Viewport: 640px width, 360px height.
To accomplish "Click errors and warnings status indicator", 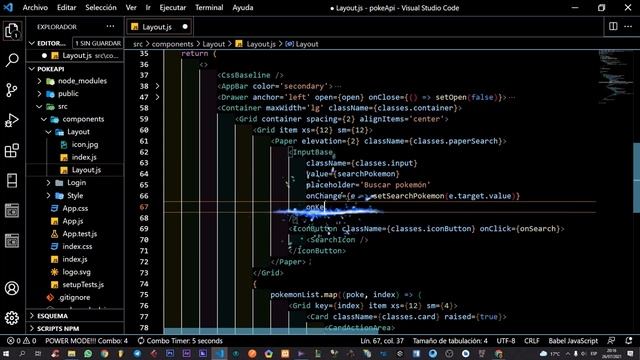I will pyautogui.click(x=22, y=341).
